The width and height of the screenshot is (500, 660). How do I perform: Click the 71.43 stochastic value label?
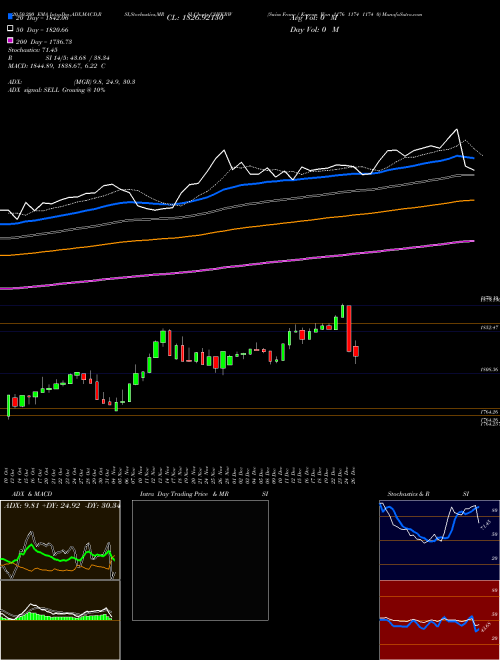[x=484, y=525]
